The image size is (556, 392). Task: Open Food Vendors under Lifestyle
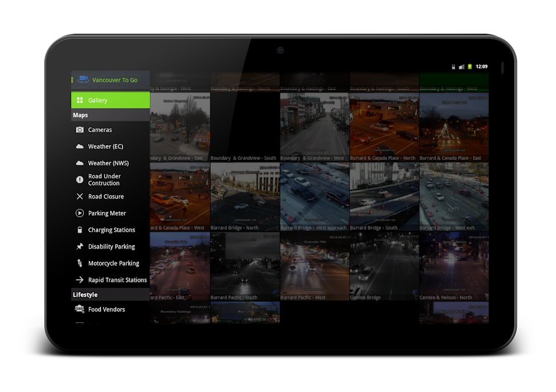click(110, 309)
